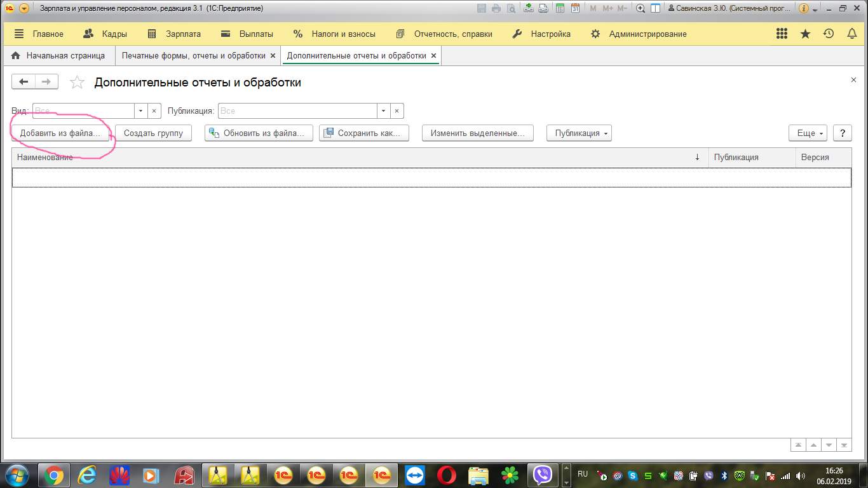The width and height of the screenshot is (868, 488).
Task: Open the Главное section
Action: pos(39,34)
